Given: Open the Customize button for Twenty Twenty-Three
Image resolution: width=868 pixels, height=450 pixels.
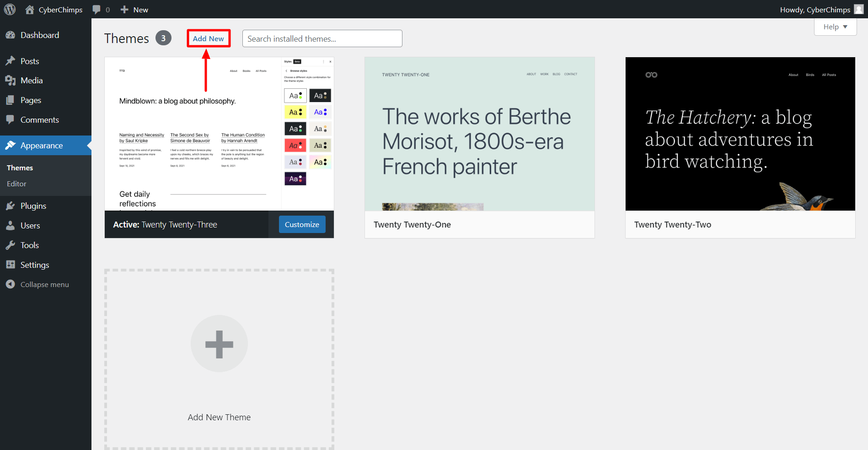Looking at the screenshot, I should point(302,224).
